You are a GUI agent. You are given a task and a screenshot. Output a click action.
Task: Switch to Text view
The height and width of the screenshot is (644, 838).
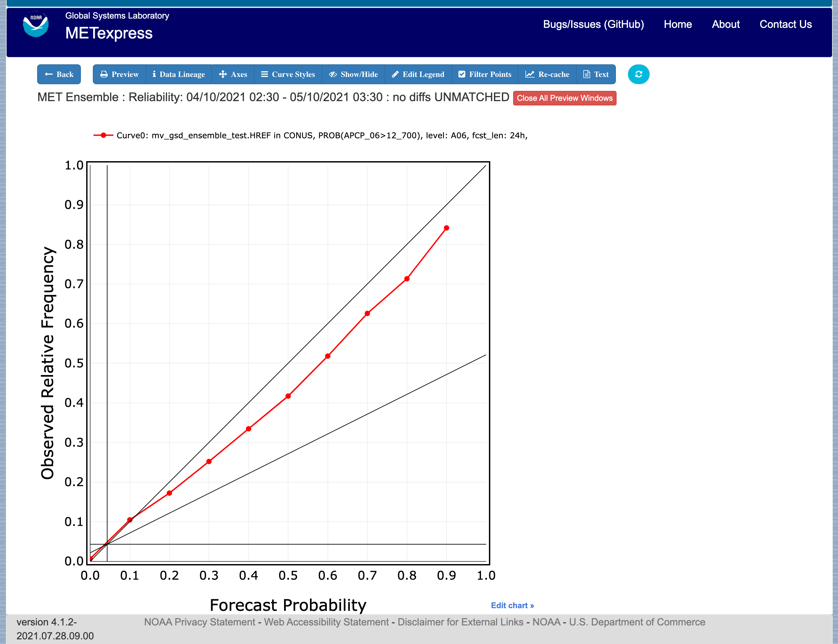pyautogui.click(x=596, y=74)
